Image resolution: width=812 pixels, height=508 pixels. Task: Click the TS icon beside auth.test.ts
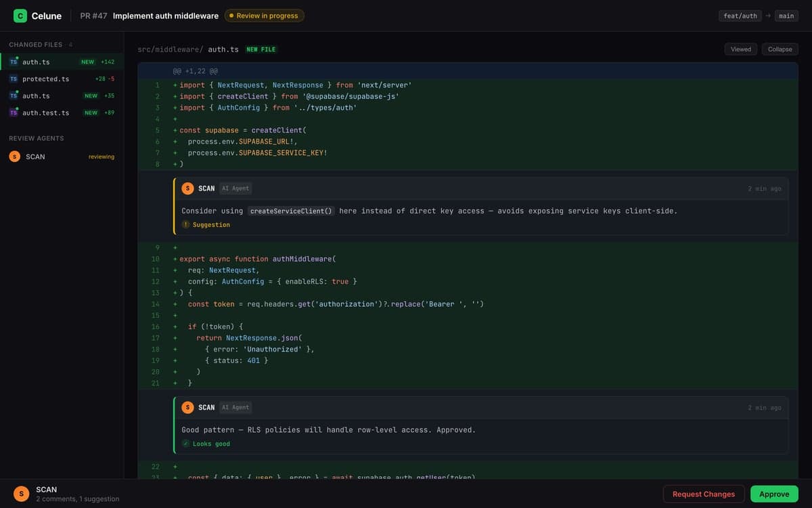coord(13,112)
